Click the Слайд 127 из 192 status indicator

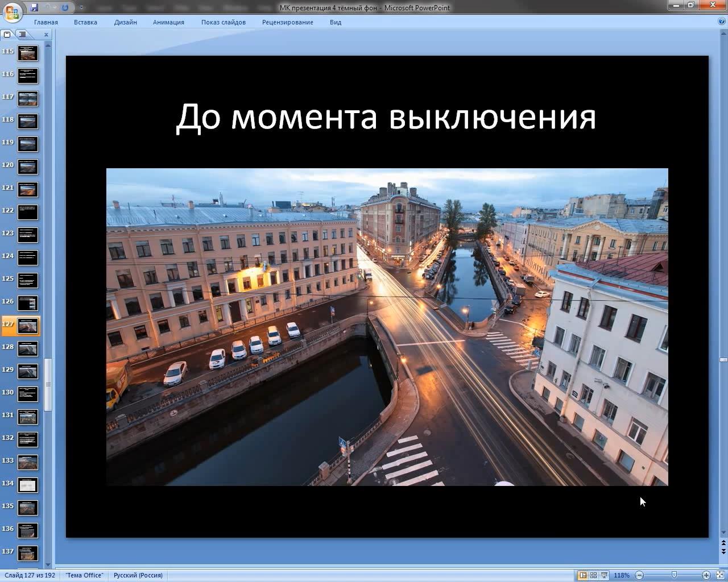[30, 575]
